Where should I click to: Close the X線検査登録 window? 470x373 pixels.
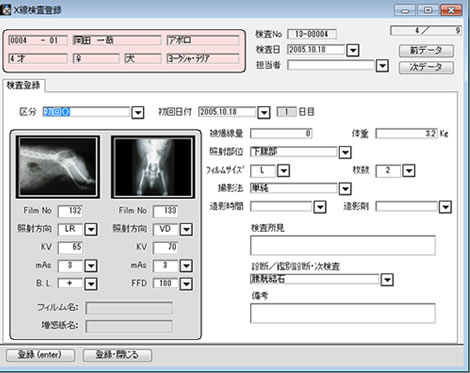pyautogui.click(x=451, y=10)
